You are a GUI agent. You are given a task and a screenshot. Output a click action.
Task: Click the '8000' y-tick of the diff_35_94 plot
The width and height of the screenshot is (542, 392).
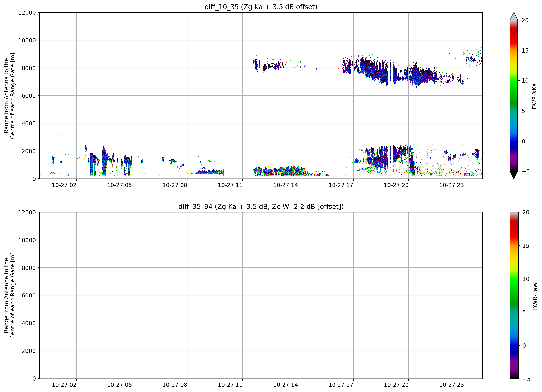click(x=29, y=268)
